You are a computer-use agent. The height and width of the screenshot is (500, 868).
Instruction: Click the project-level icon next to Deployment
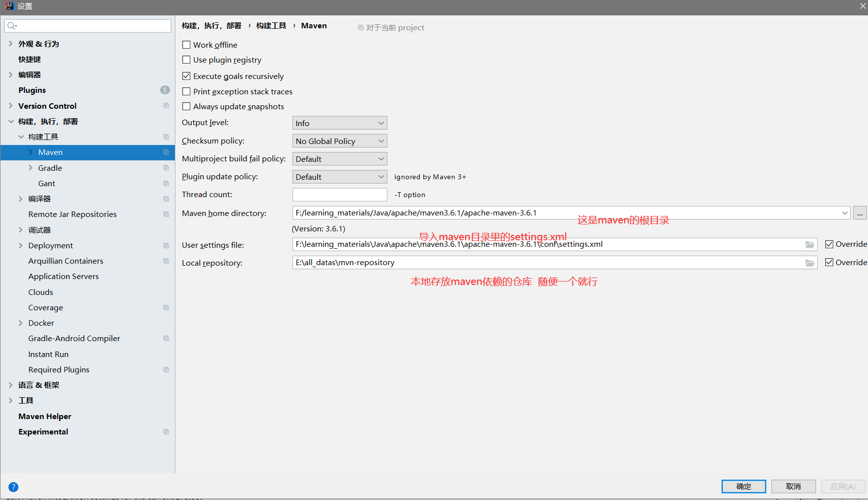(166, 246)
